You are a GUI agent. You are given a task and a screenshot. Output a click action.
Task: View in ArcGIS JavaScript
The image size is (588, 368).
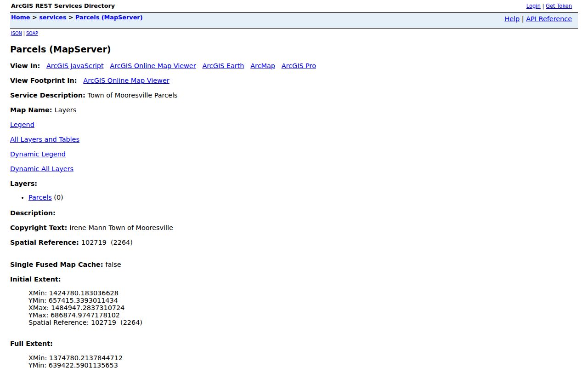click(x=75, y=66)
